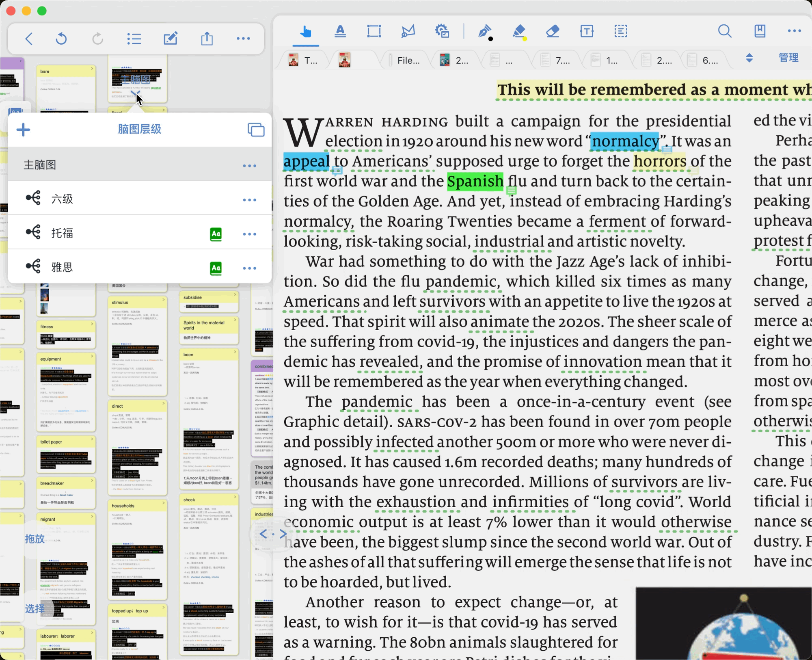Viewport: 812px width, 660px height.
Task: Activate the eraser tool
Action: pyautogui.click(x=553, y=31)
